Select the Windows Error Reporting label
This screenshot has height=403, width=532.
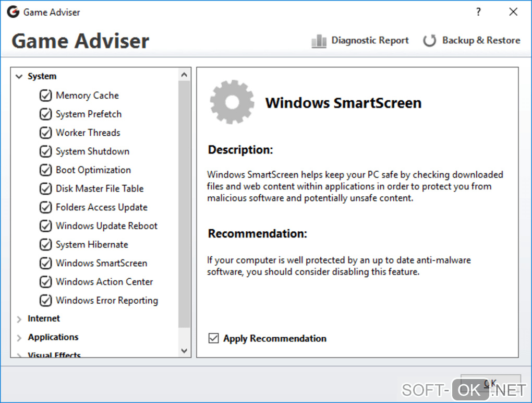click(107, 301)
